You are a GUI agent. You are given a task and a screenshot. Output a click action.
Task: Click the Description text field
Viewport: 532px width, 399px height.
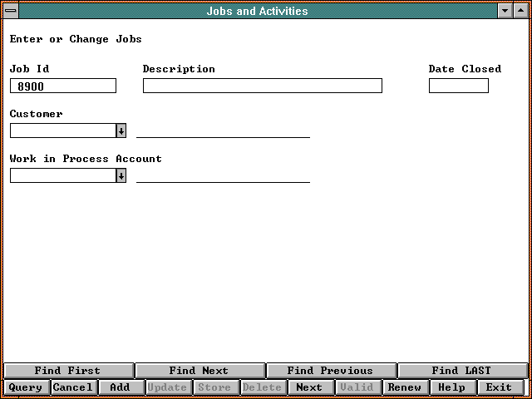(262, 86)
